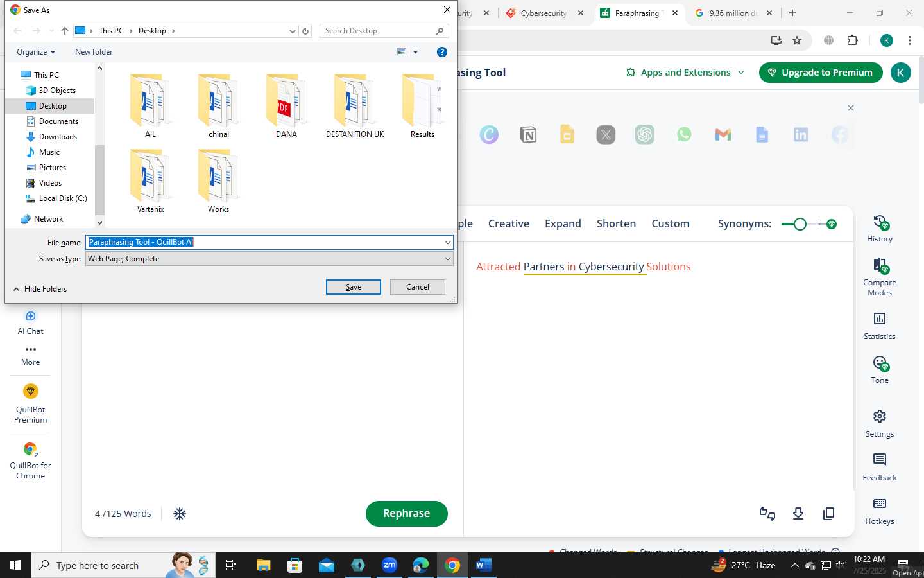This screenshot has height=578, width=924.
Task: Expand Apps and Extensions dropdown
Action: [x=685, y=73]
